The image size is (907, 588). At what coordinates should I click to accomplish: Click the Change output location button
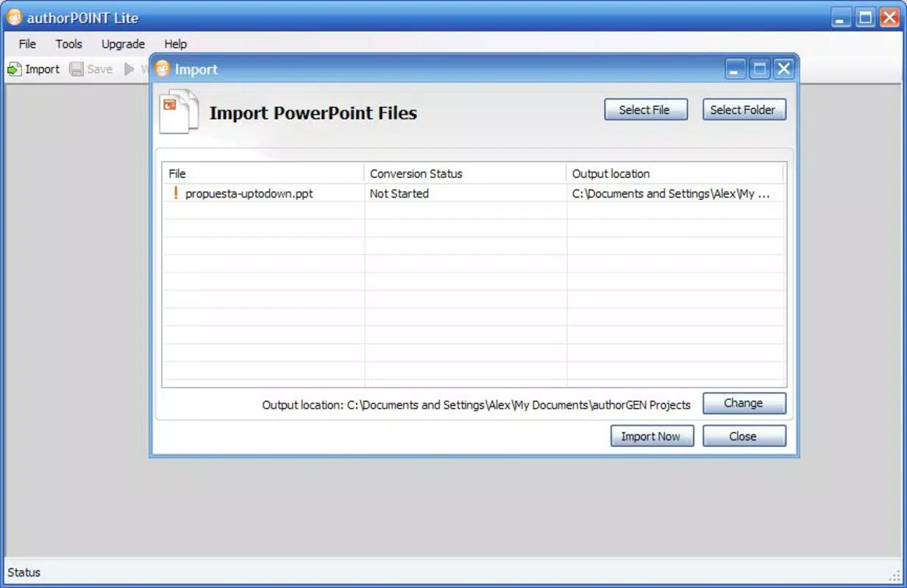[744, 403]
